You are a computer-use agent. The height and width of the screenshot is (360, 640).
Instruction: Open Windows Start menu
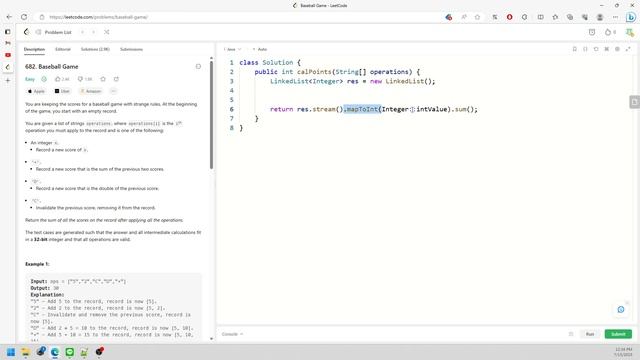(11, 352)
